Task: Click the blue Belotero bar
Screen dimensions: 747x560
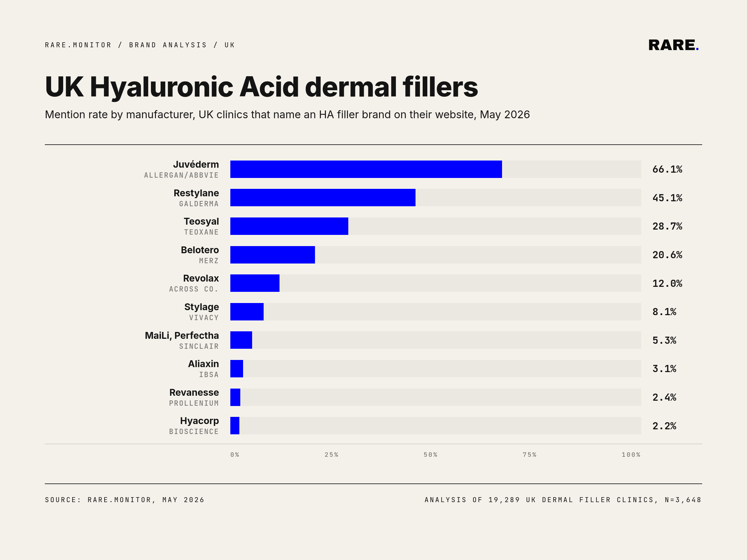Action: click(273, 255)
